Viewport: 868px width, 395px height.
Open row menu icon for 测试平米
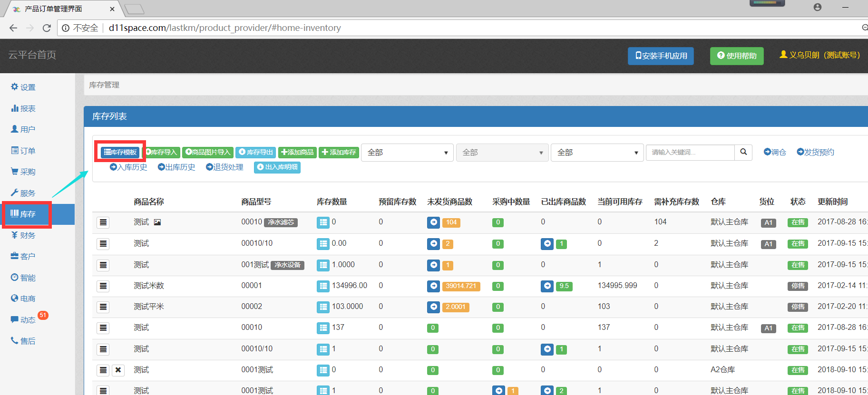[103, 307]
